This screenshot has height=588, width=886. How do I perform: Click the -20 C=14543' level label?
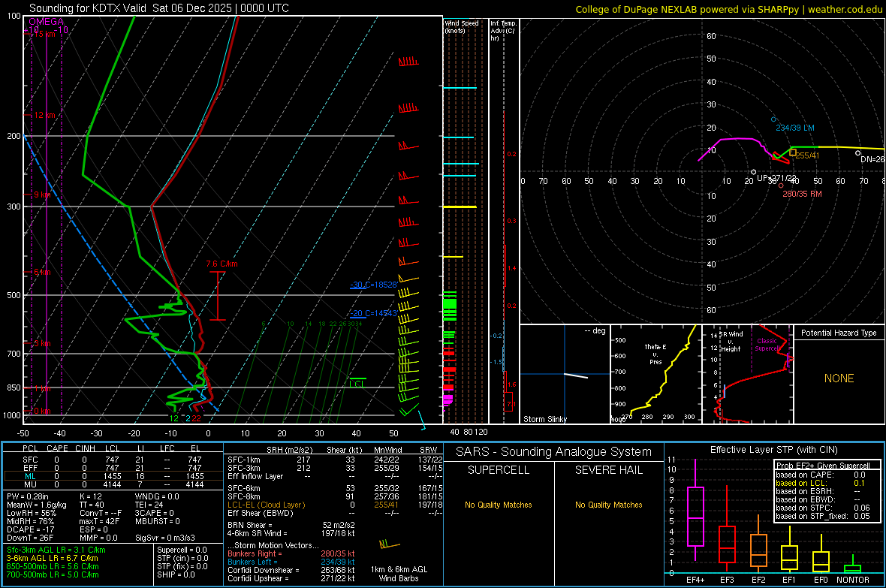373,312
